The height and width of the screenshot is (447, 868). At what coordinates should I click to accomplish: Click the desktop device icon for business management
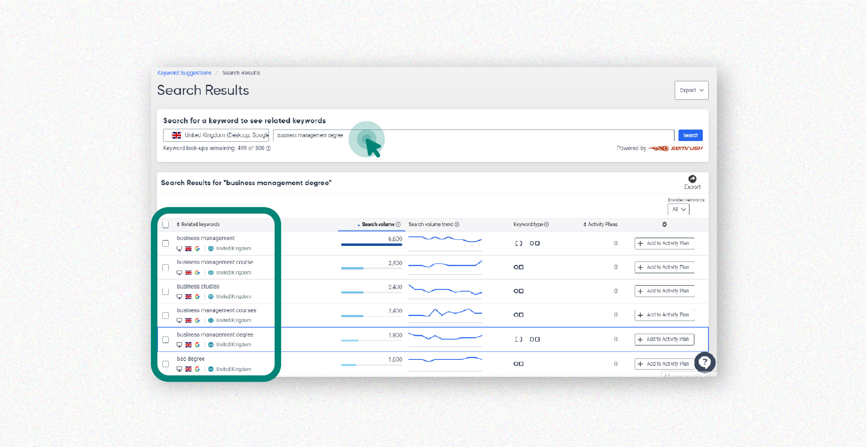tap(179, 248)
